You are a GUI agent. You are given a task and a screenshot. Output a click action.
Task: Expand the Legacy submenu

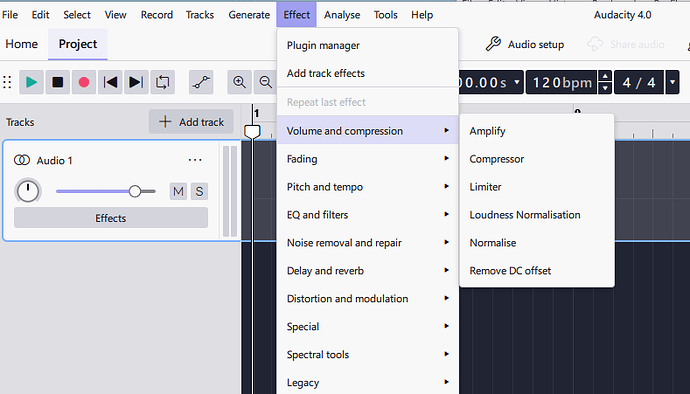pos(367,382)
